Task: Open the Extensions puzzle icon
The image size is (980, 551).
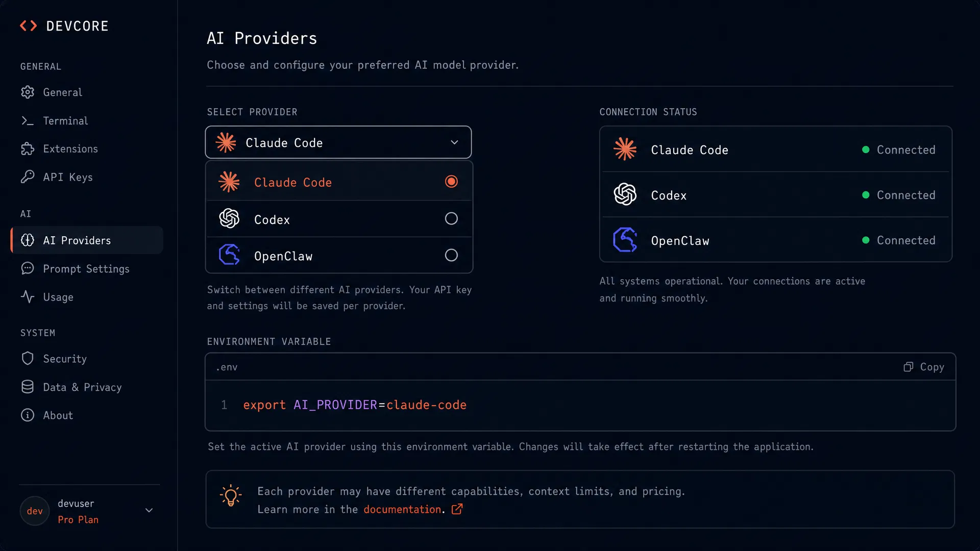Action: tap(28, 148)
